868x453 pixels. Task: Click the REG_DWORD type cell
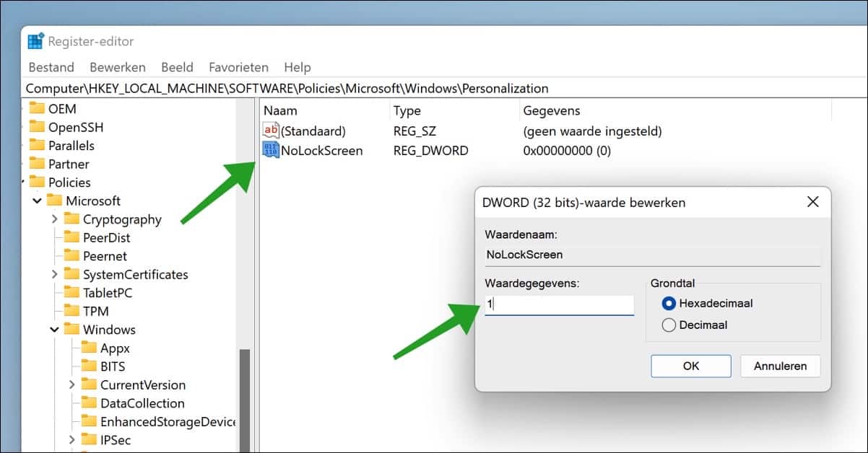(x=430, y=151)
